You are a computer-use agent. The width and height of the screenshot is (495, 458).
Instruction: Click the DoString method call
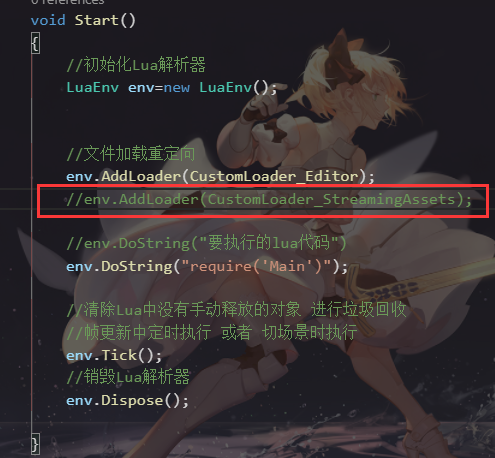[x=137, y=266]
